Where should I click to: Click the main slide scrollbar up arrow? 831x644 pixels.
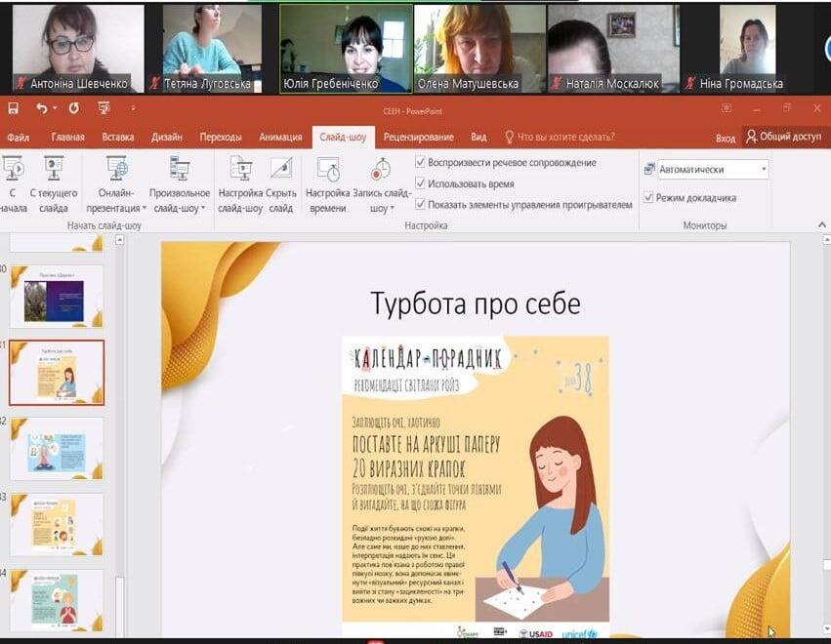826,240
